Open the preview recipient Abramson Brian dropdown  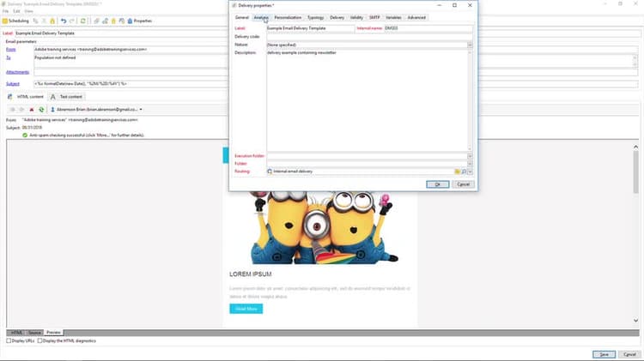(x=141, y=110)
